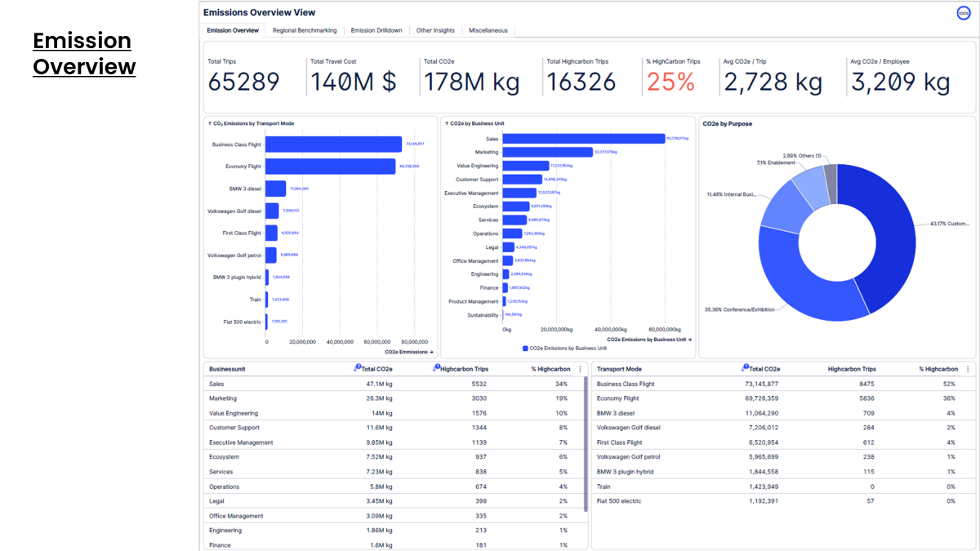Click the Sales bar in the Business Unit chart

click(x=584, y=139)
